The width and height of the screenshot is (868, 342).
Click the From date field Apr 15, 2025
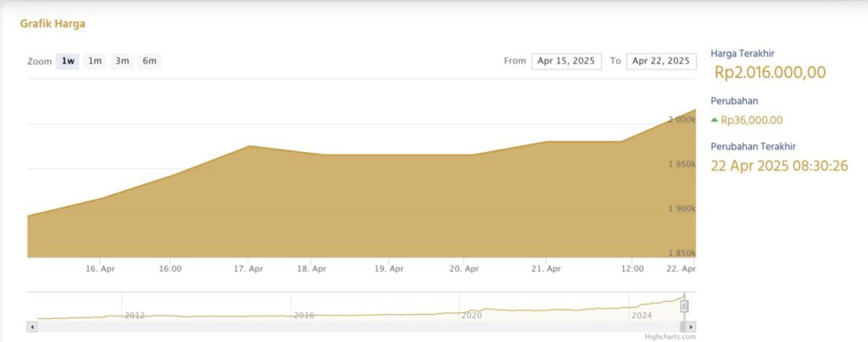tap(565, 61)
